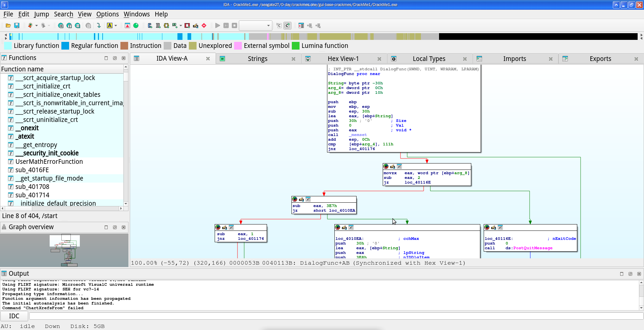Screen dimensions: 644x330
Task: Close the Functions panel
Action: click(x=124, y=58)
